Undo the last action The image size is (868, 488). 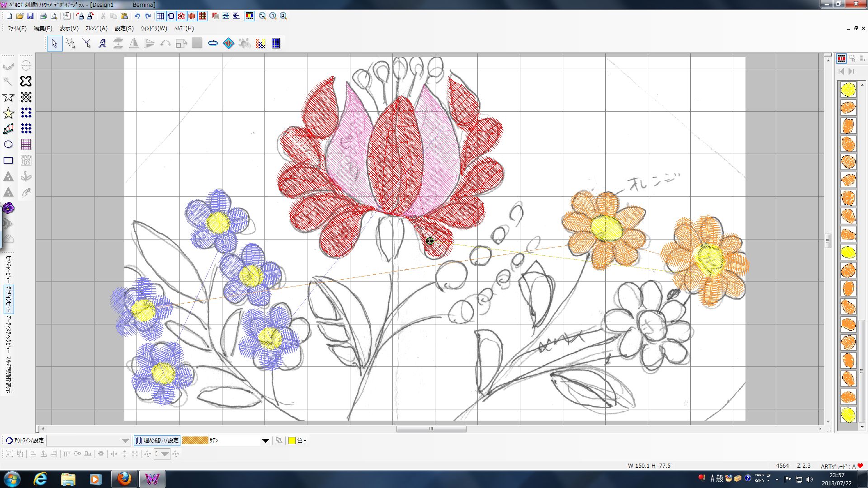click(x=137, y=16)
